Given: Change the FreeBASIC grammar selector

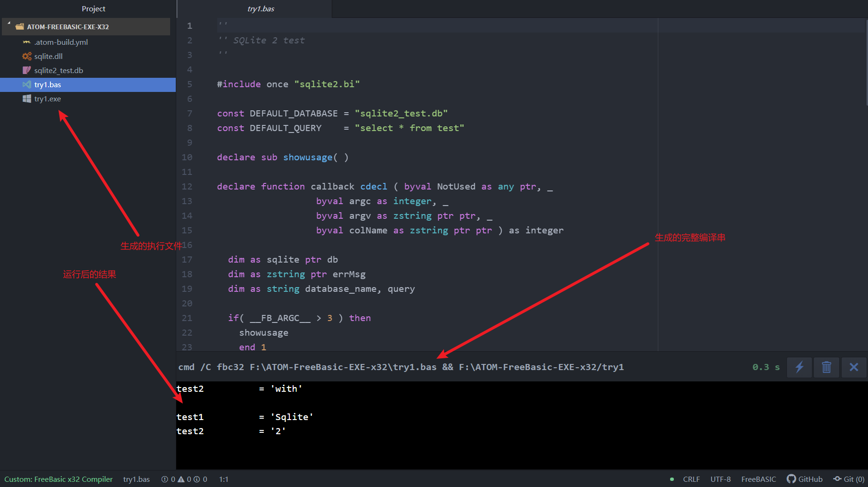Looking at the screenshot, I should click(759, 479).
